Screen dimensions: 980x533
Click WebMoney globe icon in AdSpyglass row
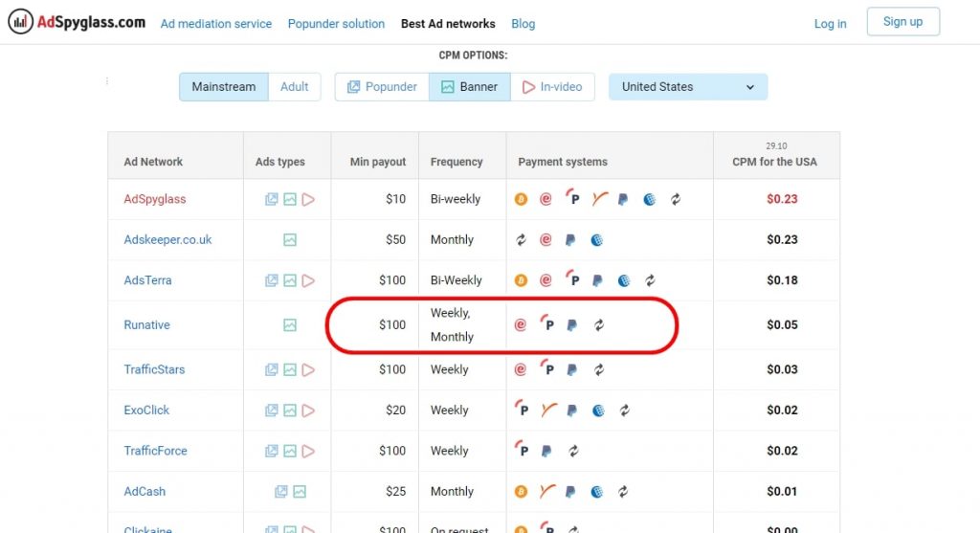coord(650,199)
